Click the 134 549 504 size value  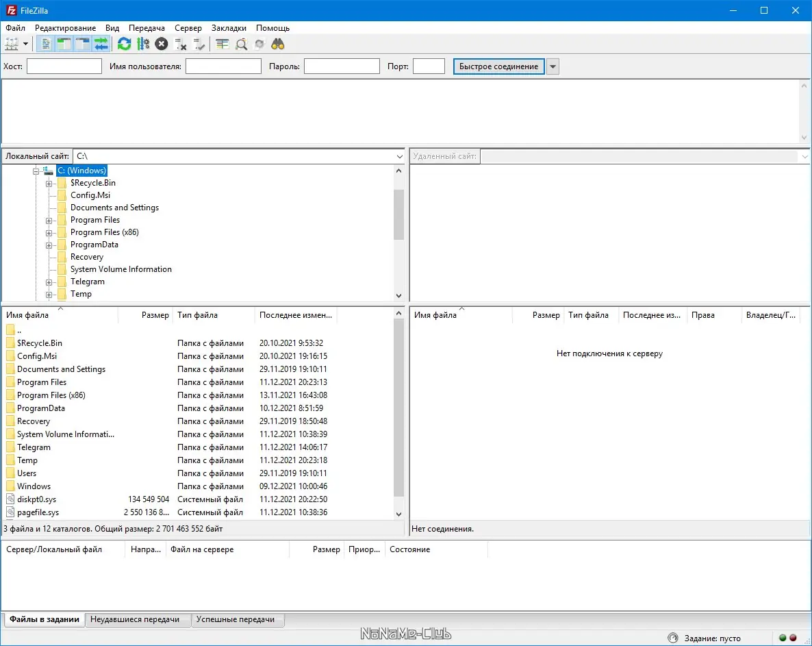click(149, 499)
